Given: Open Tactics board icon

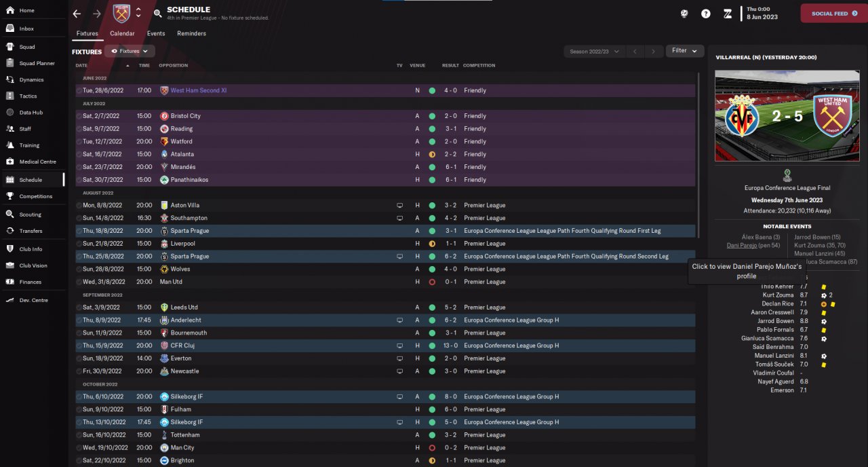Looking at the screenshot, I should click(9, 96).
